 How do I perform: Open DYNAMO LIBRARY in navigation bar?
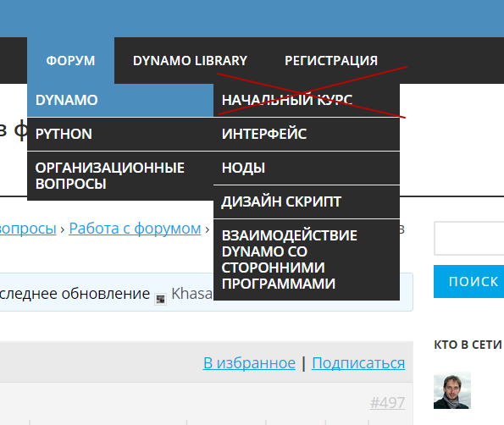tap(190, 60)
